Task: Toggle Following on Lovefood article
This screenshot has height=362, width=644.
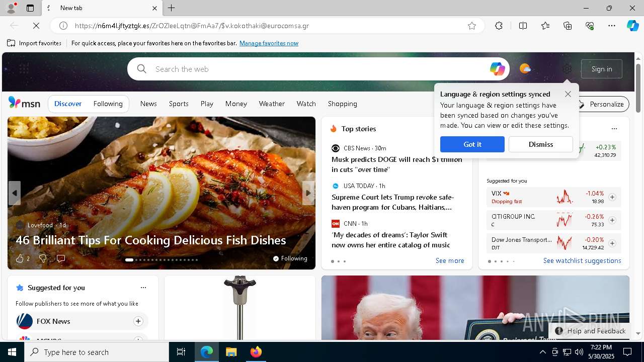Action: tap(290, 258)
